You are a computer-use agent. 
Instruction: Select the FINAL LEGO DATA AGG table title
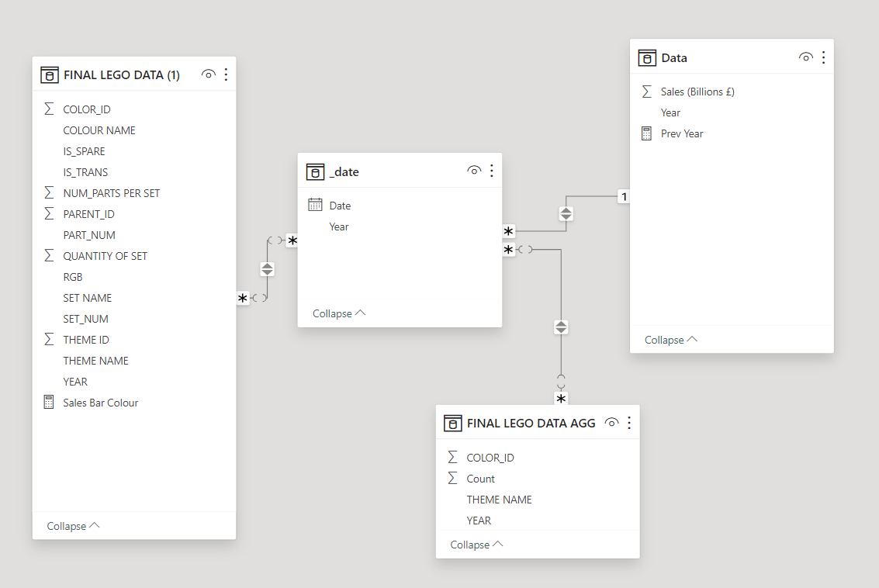531,424
